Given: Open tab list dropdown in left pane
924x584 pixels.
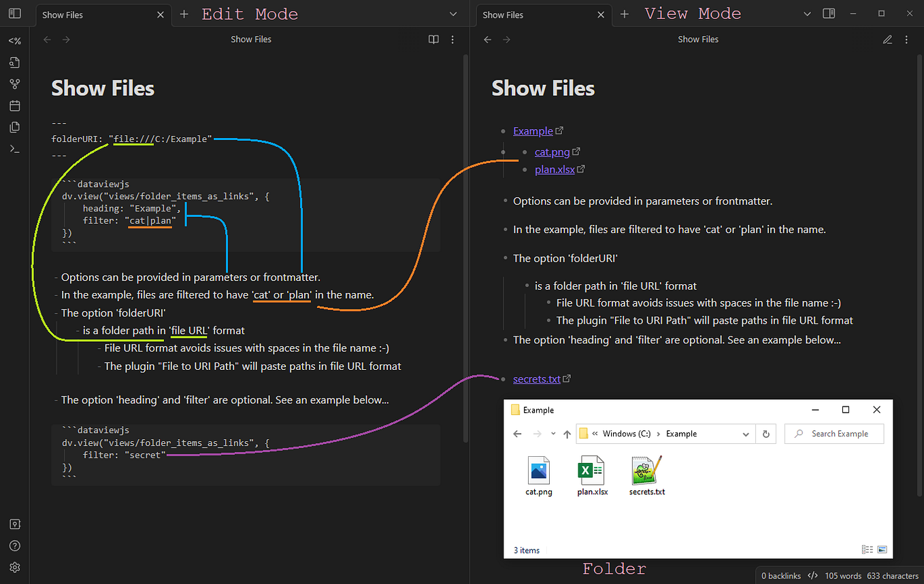Looking at the screenshot, I should (454, 14).
